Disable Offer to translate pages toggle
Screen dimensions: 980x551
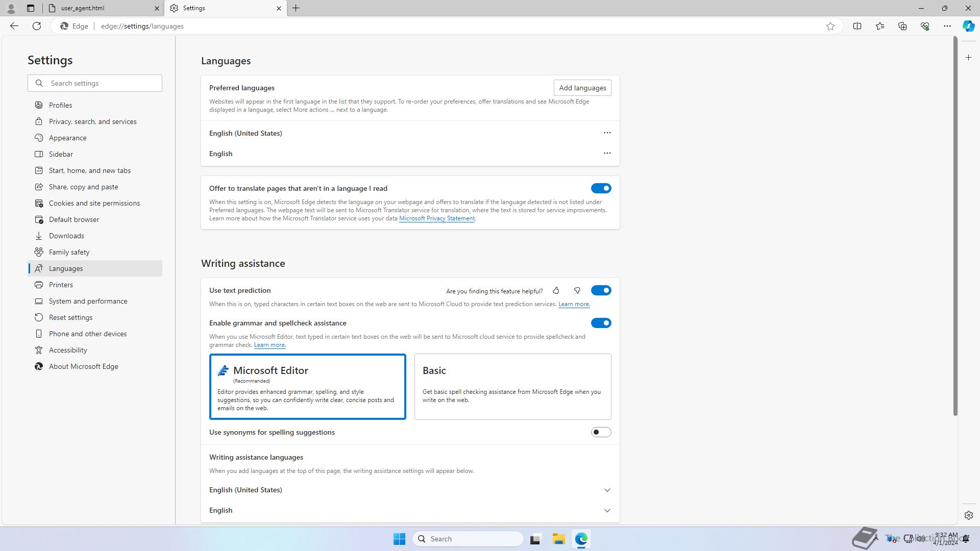click(x=601, y=189)
